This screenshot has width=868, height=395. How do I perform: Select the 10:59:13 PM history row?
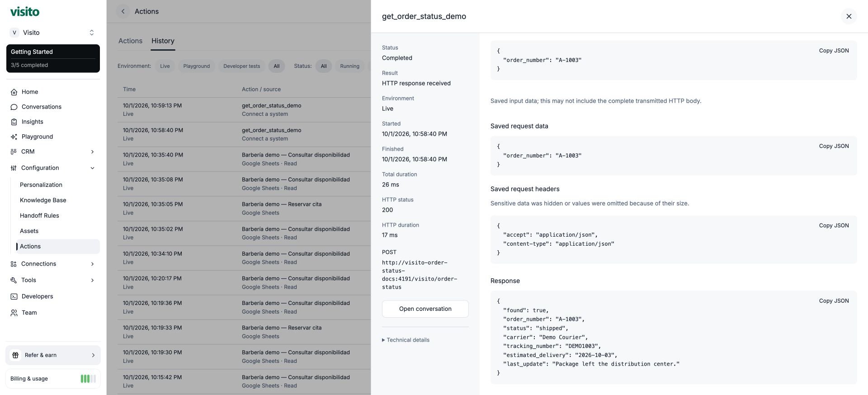coord(244,109)
